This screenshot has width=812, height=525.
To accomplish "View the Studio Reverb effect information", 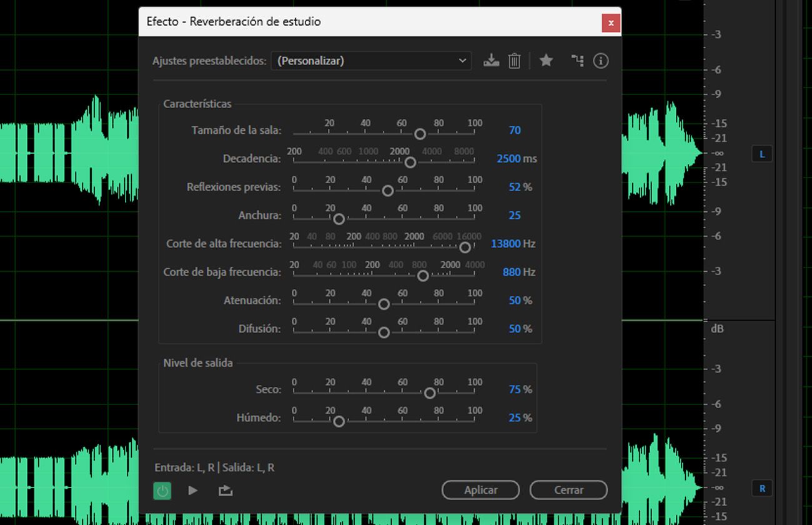I will (x=600, y=61).
